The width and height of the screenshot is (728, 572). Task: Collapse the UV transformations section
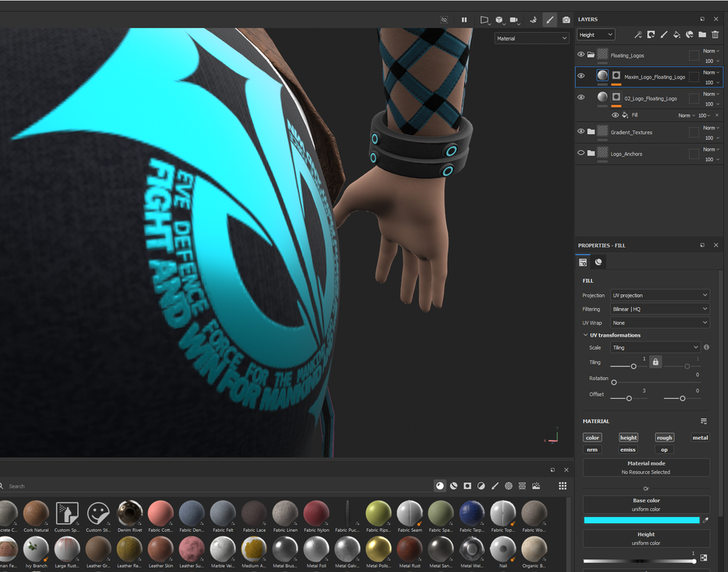[x=585, y=334]
